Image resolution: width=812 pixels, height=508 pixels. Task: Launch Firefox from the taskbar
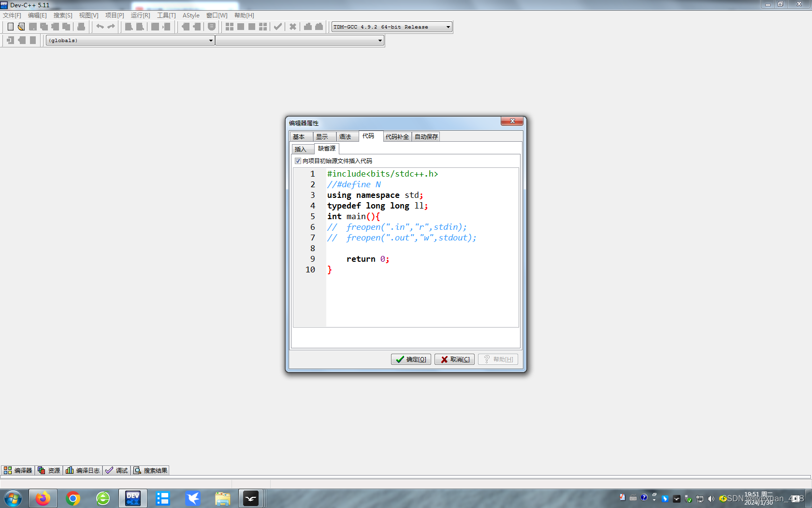[x=43, y=498]
